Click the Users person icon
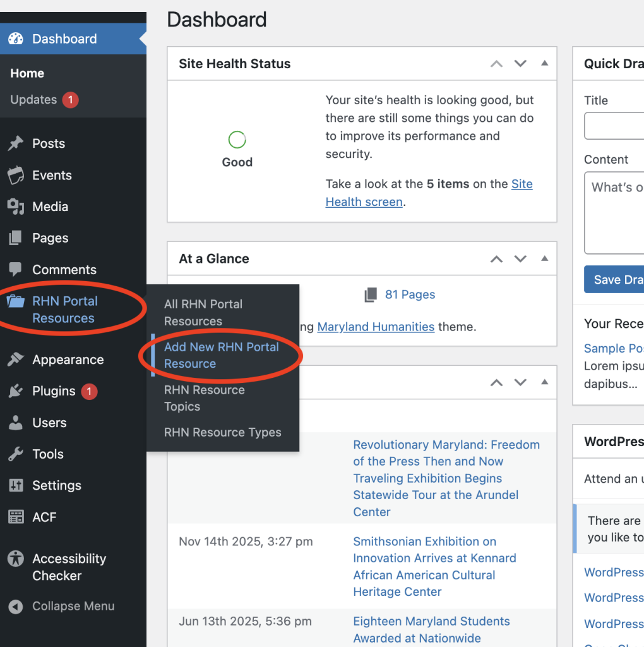Viewport: 644px width, 647px height. point(16,423)
